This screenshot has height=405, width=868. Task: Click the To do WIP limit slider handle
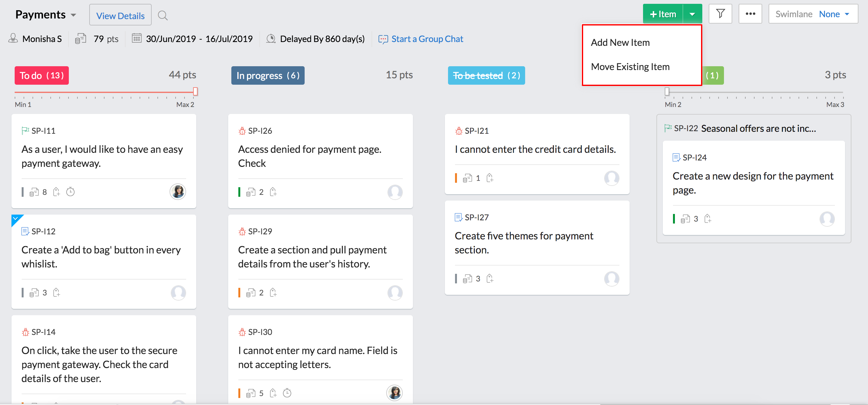[x=195, y=92]
